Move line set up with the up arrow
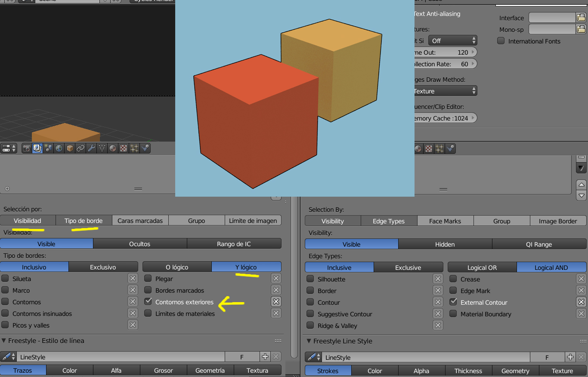 pos(581,185)
